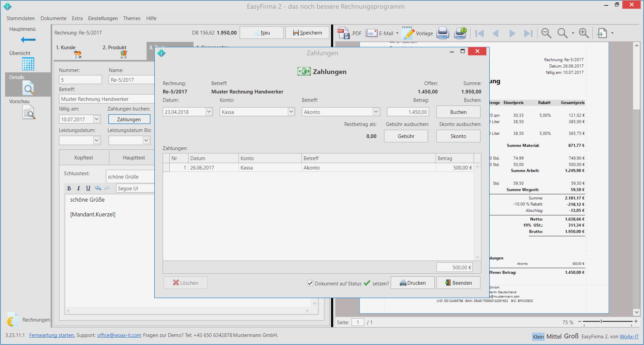Select the Groß size option
The height and width of the screenshot is (345, 644).
571,336
